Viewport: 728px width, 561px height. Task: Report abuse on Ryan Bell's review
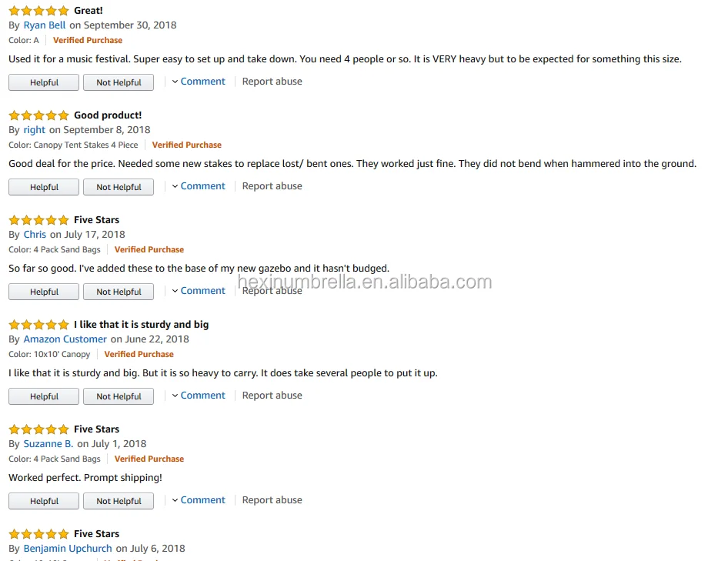tap(272, 82)
